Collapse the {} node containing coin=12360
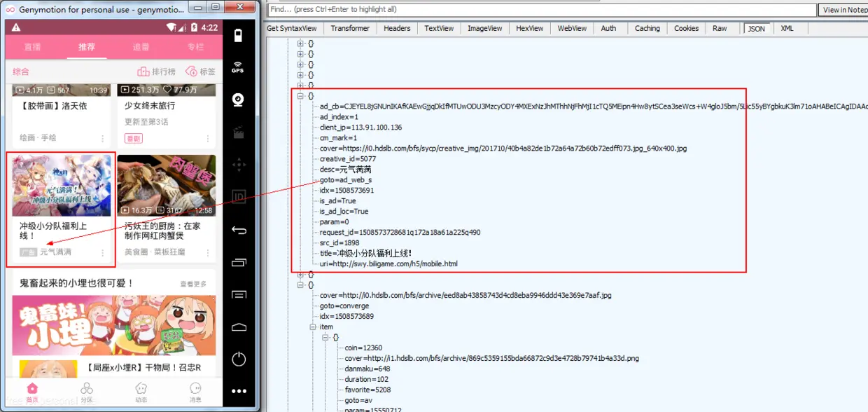The height and width of the screenshot is (412, 868). pos(326,338)
